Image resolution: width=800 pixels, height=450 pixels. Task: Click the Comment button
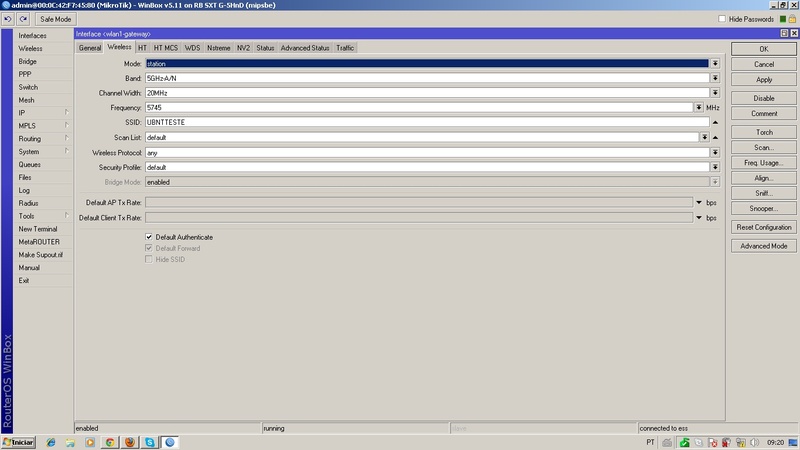(x=764, y=113)
